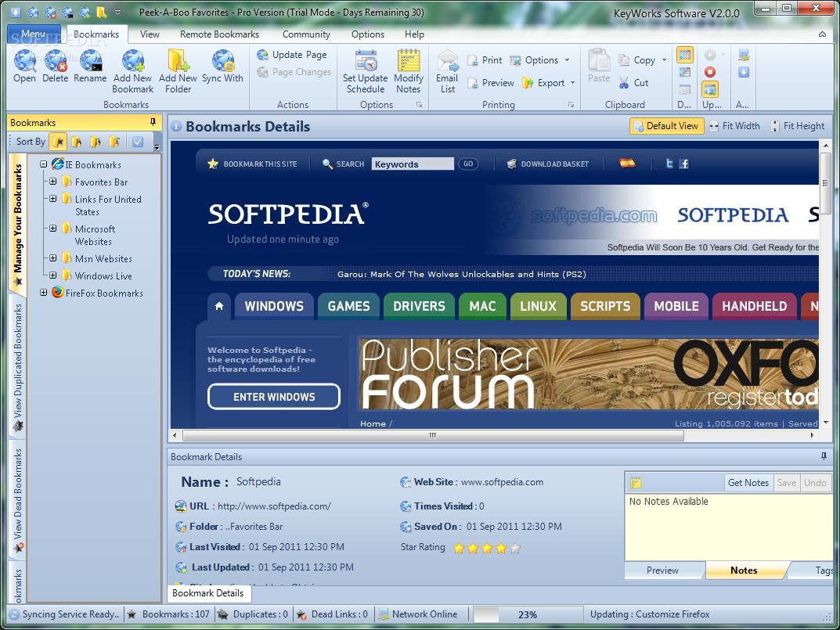Click Fit Height view button

(x=798, y=126)
